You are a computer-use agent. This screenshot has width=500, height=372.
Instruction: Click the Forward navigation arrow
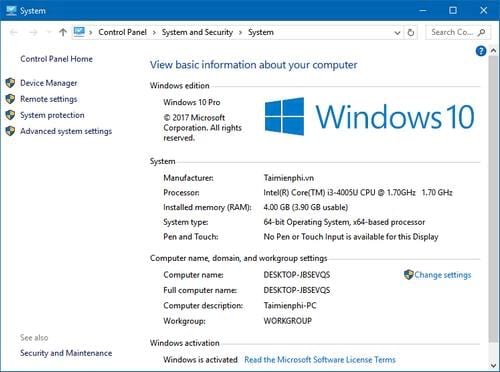tap(33, 32)
